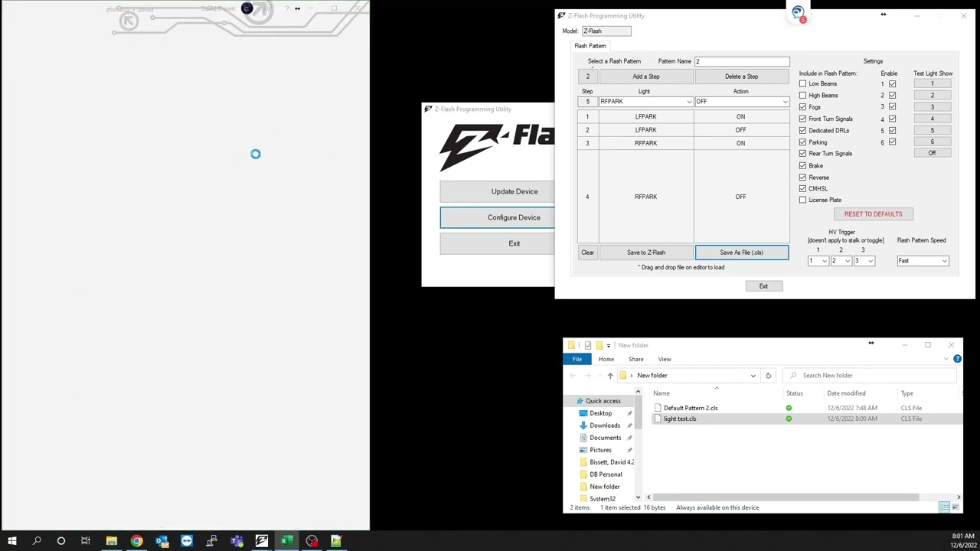Go up one folder level in Explorer
The height and width of the screenshot is (551, 980).
(x=610, y=376)
